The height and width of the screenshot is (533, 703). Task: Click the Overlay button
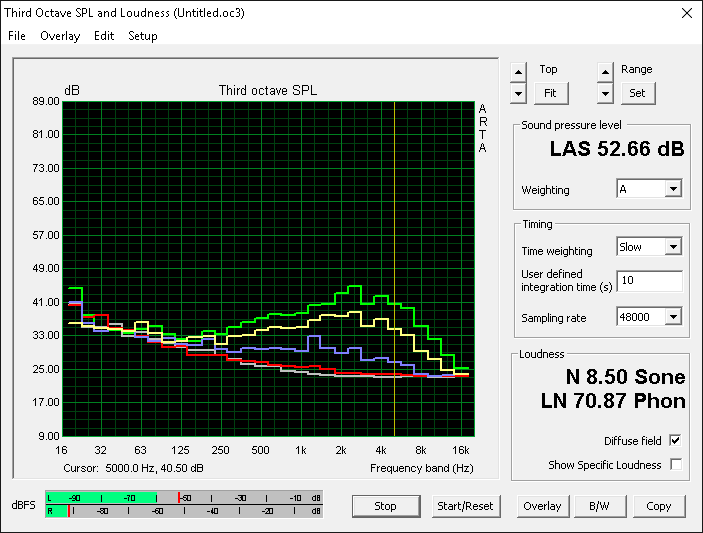coord(542,506)
